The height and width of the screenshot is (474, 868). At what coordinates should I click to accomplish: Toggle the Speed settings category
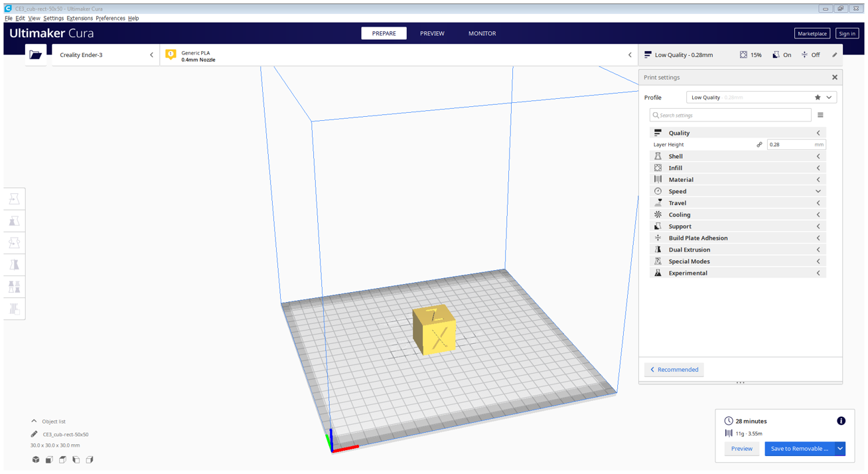tap(738, 191)
